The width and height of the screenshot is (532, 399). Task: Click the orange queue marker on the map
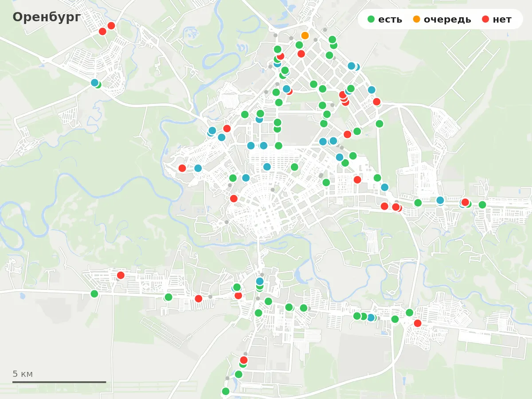(x=305, y=35)
